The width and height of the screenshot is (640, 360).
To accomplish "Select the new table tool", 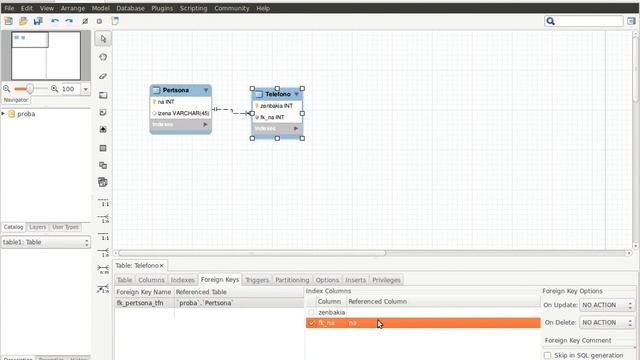I will [103, 148].
